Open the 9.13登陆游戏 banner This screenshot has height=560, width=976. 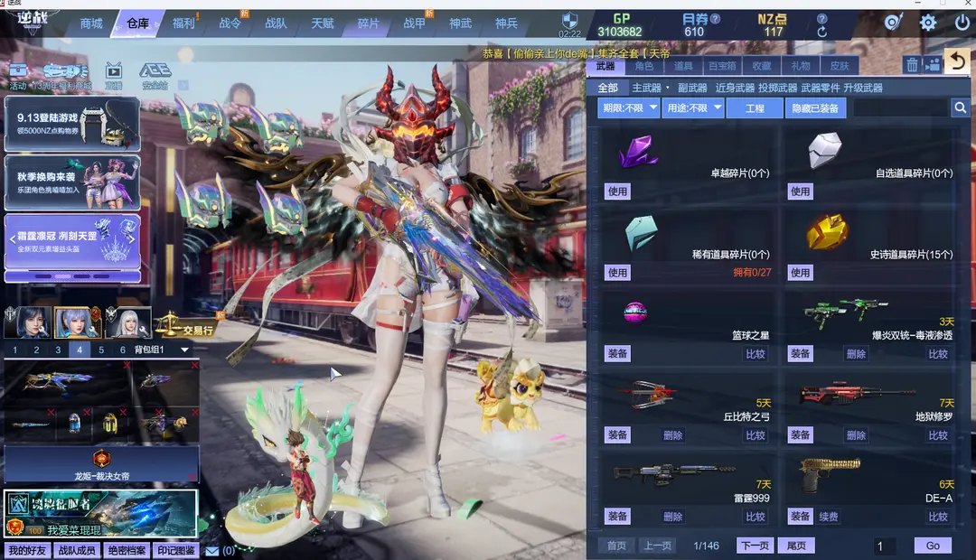pyautogui.click(x=72, y=124)
